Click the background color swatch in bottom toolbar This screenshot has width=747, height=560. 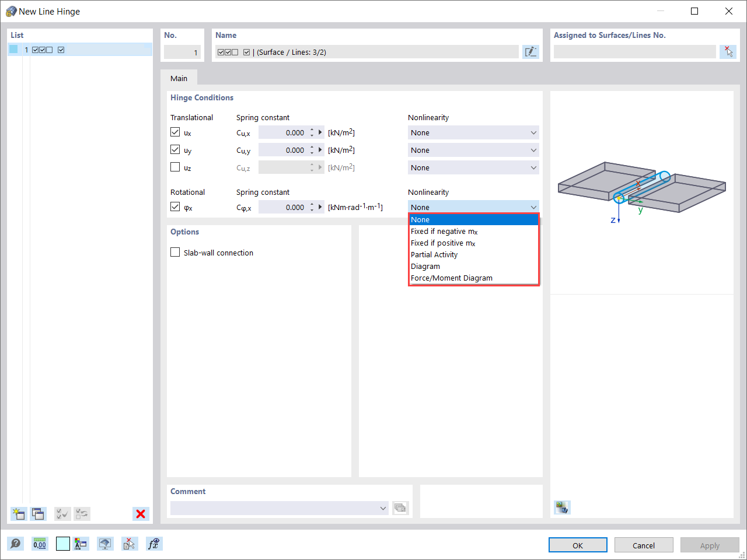pos(62,544)
